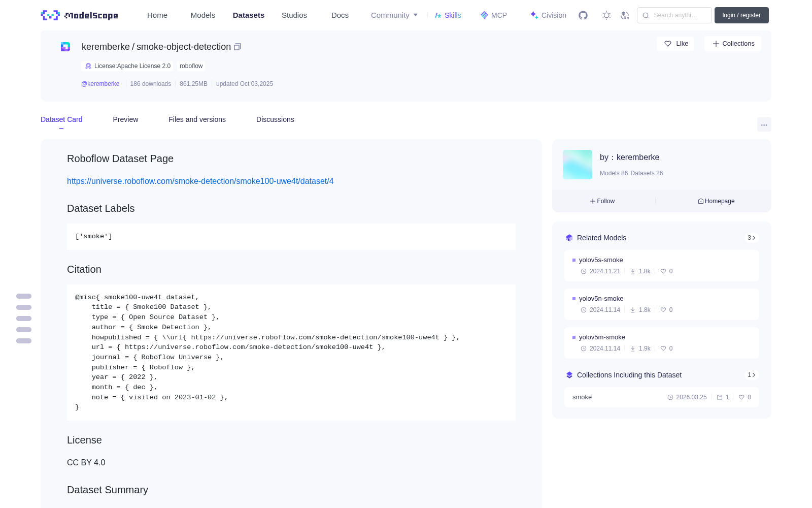Click the Related Models cube icon
This screenshot has height=508, width=812.
[569, 238]
